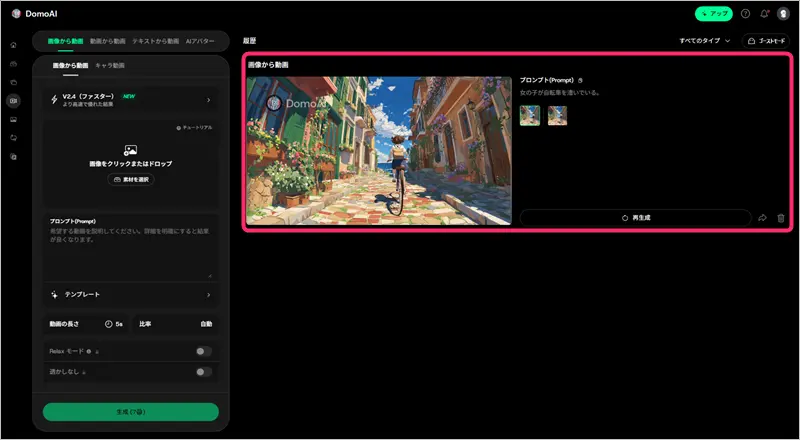Toggle the Relax モード switch
Screen dimensions: 800x440
point(204,351)
